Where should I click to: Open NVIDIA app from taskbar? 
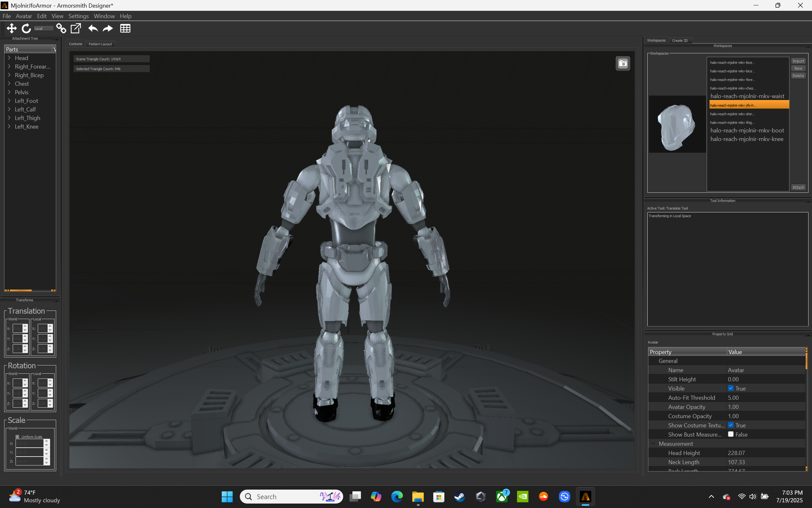(523, 497)
